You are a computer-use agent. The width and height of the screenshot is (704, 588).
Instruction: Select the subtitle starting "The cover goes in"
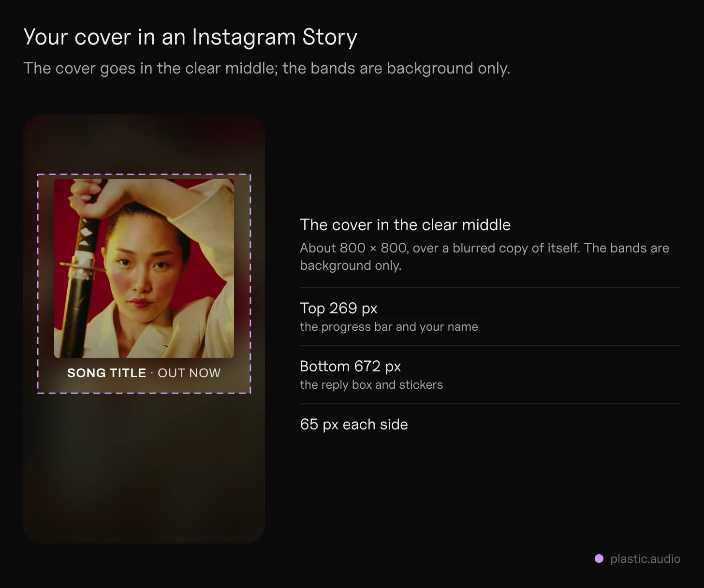point(266,69)
